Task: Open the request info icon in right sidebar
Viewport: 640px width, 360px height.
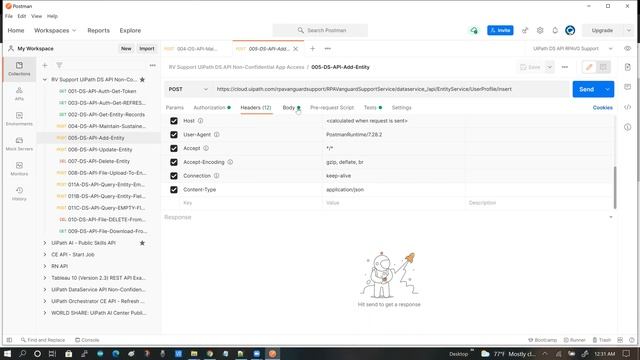Action: tap(628, 127)
